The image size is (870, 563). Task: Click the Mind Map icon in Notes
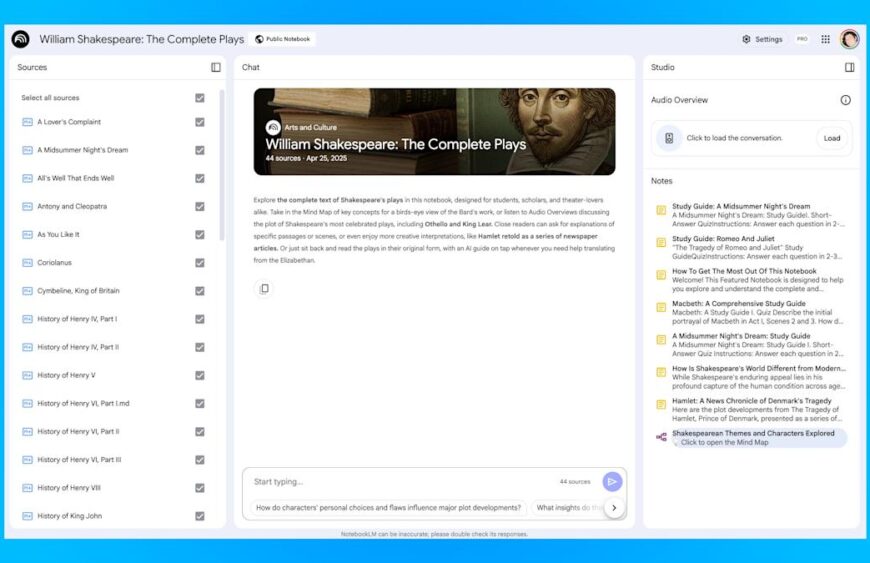[x=661, y=437]
